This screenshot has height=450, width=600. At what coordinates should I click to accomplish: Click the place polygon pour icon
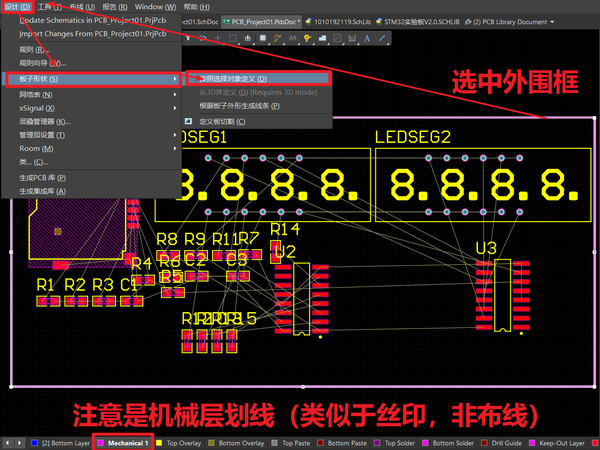coord(322,38)
